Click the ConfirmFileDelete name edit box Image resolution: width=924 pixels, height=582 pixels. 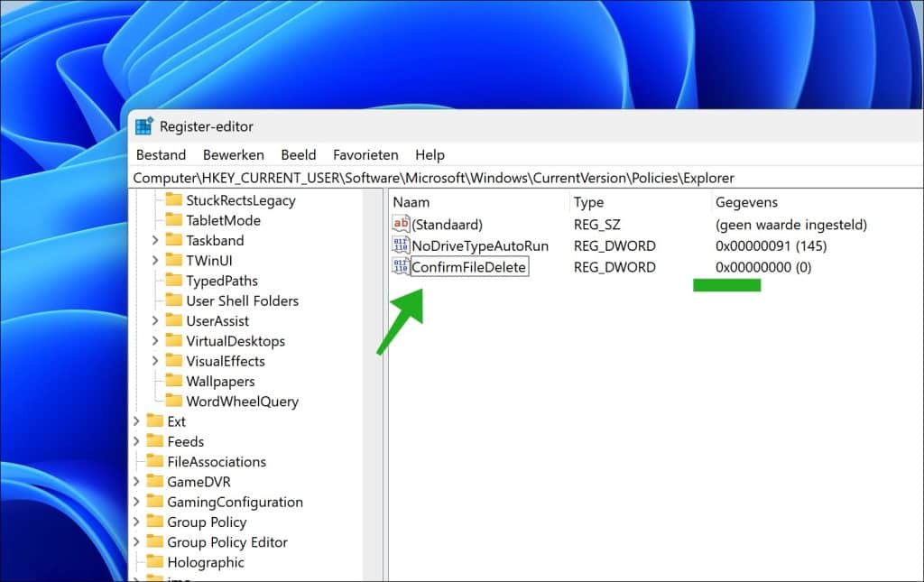click(468, 267)
